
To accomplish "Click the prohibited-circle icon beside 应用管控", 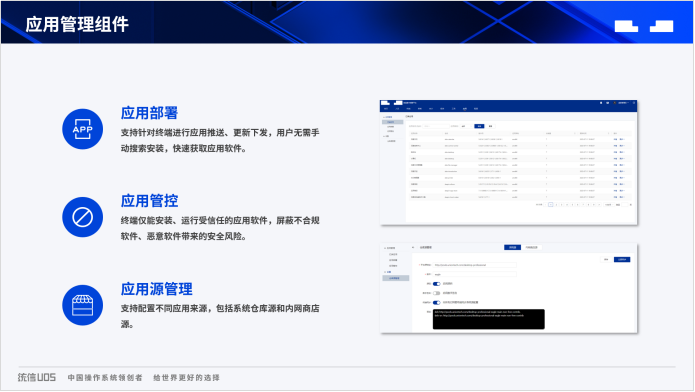I will coord(82,217).
